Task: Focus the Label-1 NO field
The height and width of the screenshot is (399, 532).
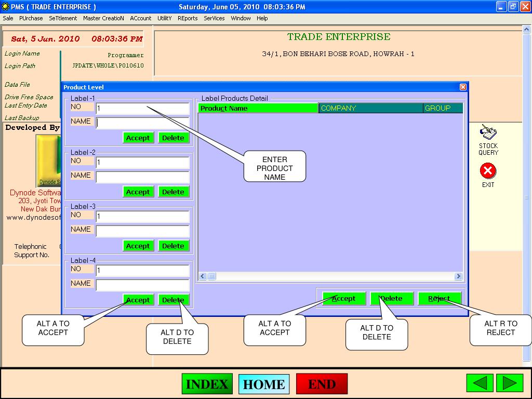Action: [x=142, y=108]
